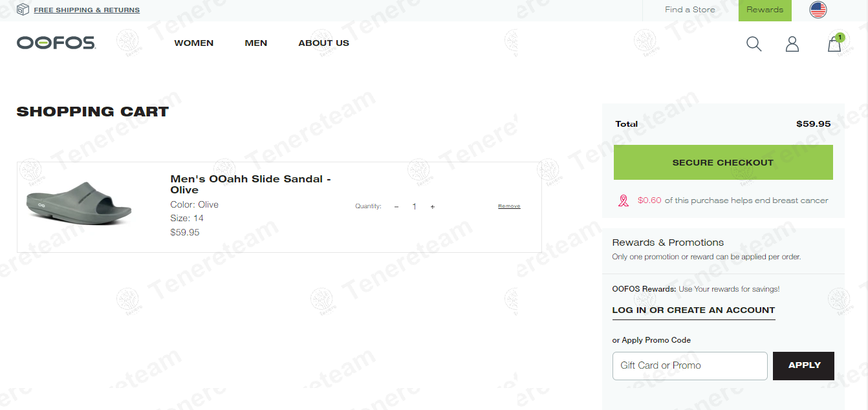The width and height of the screenshot is (868, 410).
Task: Open the account profile icon
Action: tap(792, 44)
